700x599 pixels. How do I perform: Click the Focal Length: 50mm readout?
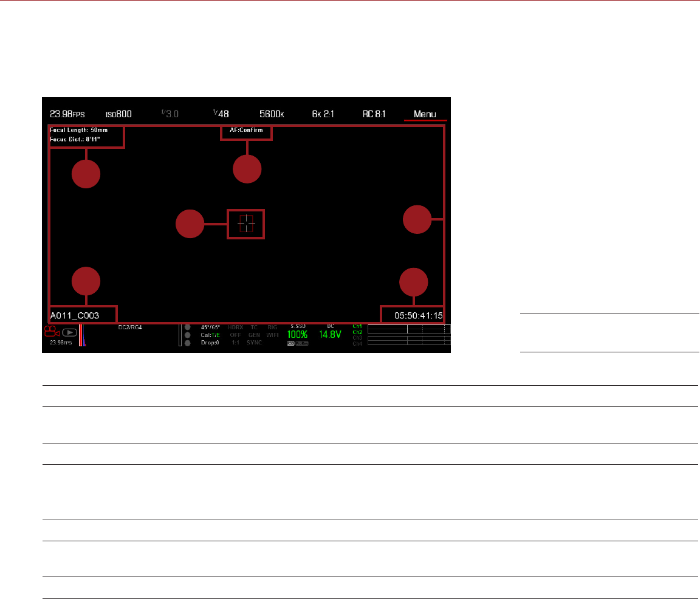pos(78,130)
